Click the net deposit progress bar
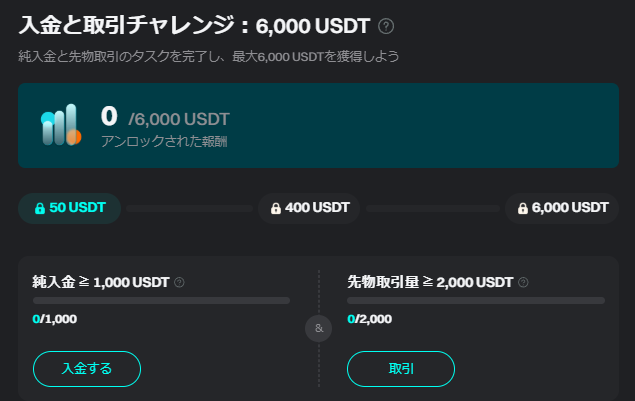Screen dimensions: 635x401 (x=161, y=301)
